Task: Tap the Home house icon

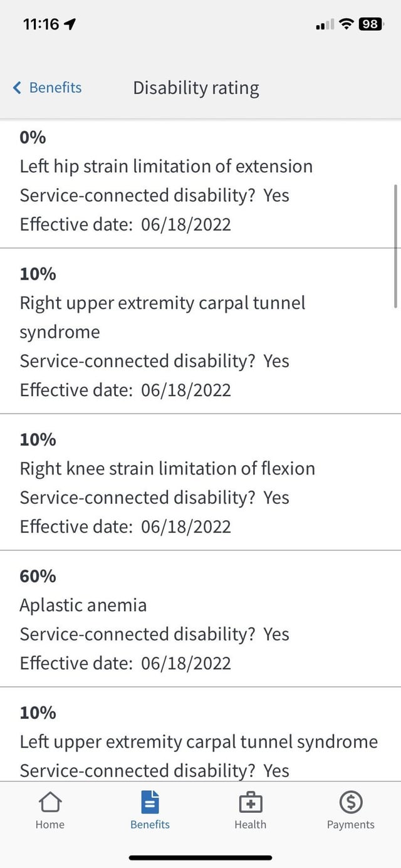Action: tap(50, 802)
